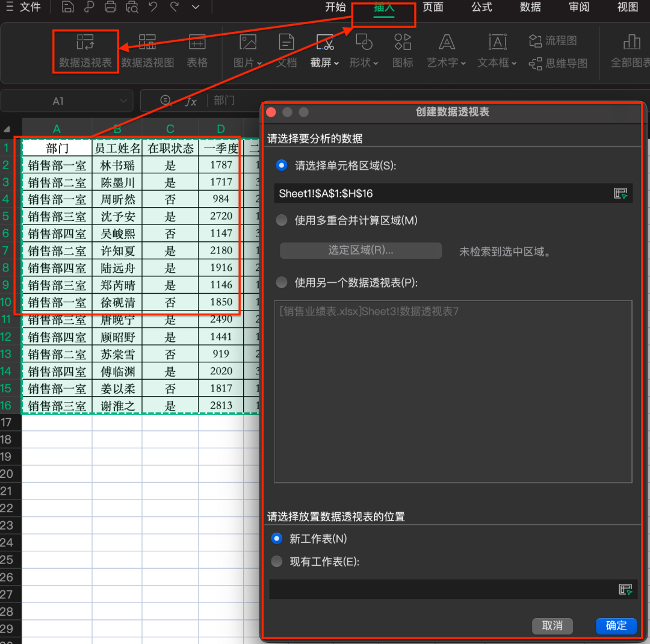Open the 开始 ribbon tab
The height and width of the screenshot is (644, 650).
click(335, 7)
